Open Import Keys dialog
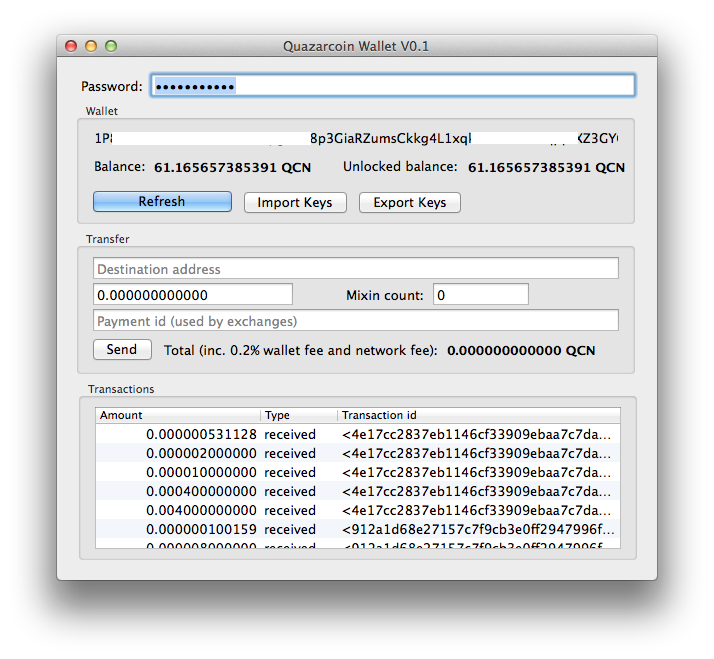Image resolution: width=714 pixels, height=659 pixels. coord(295,202)
